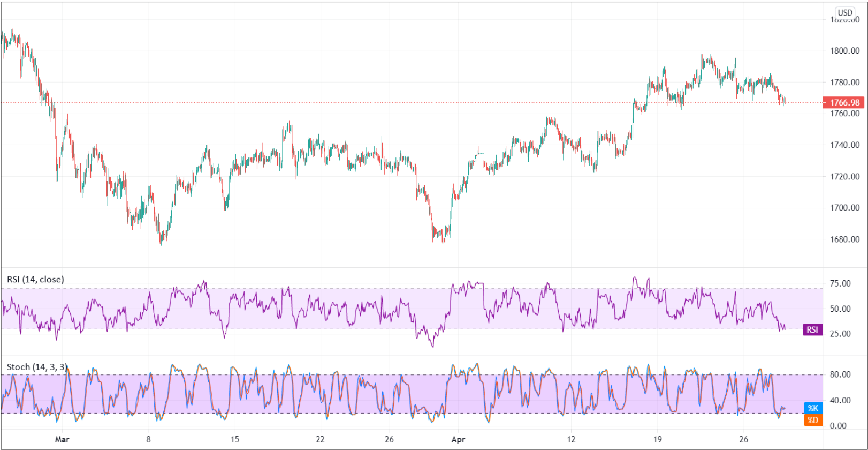Click the 1740.00 price axis label
The height and width of the screenshot is (450, 868).
[844, 145]
